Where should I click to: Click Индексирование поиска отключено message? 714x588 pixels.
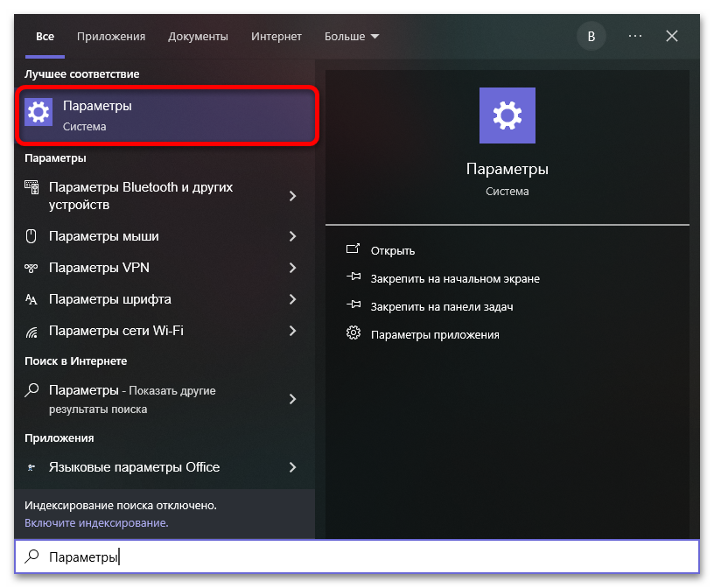(x=121, y=506)
